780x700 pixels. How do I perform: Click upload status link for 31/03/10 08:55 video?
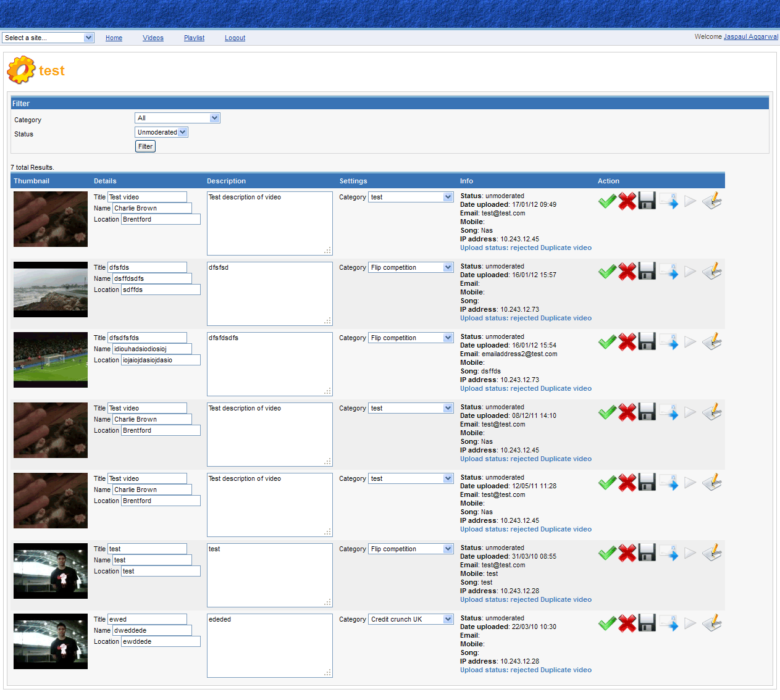coord(526,599)
